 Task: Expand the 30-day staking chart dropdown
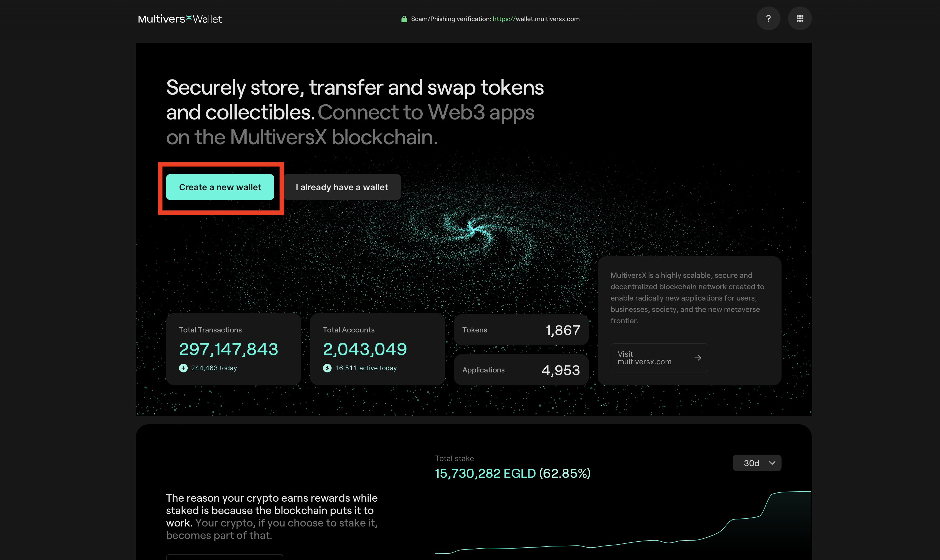(x=757, y=463)
